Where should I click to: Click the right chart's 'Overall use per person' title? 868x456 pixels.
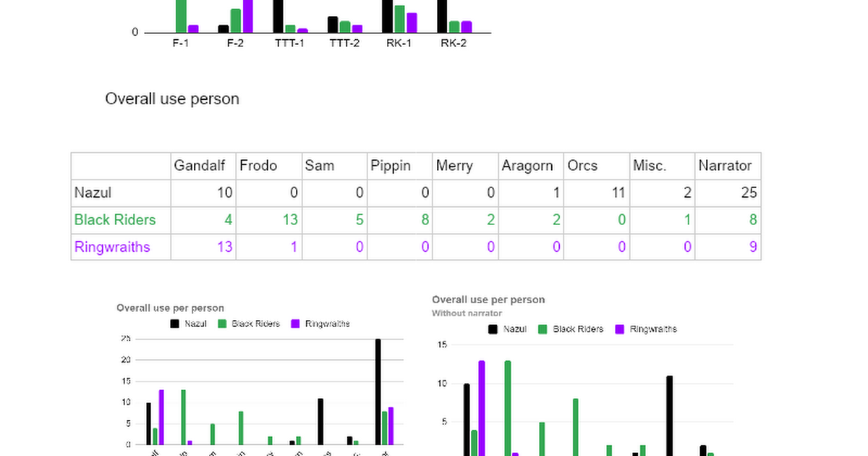coord(488,300)
